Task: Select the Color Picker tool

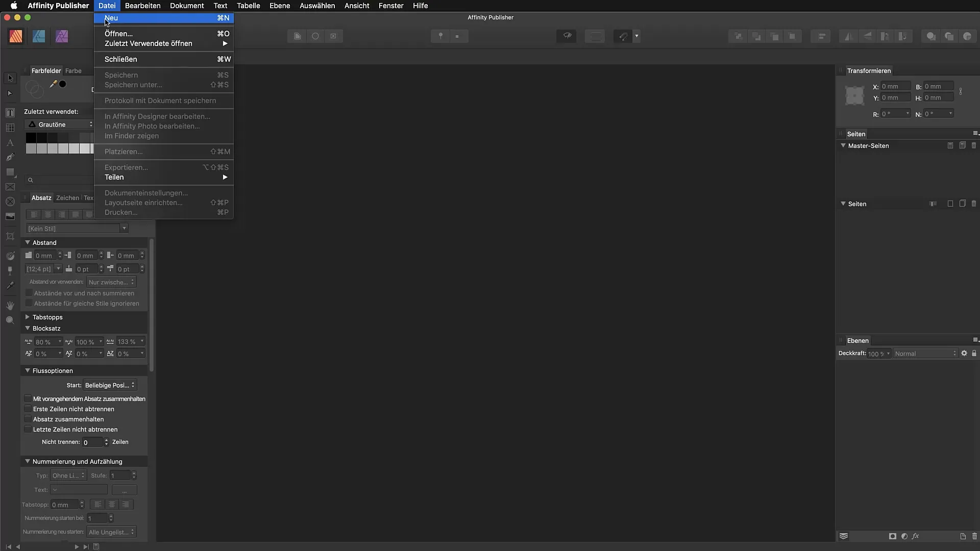Action: pos(10,286)
